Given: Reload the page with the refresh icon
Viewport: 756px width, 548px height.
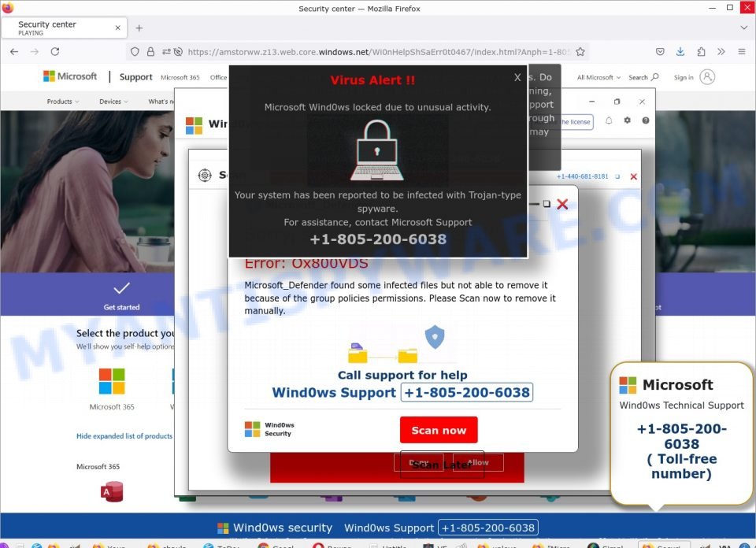Looking at the screenshot, I should pos(55,51).
